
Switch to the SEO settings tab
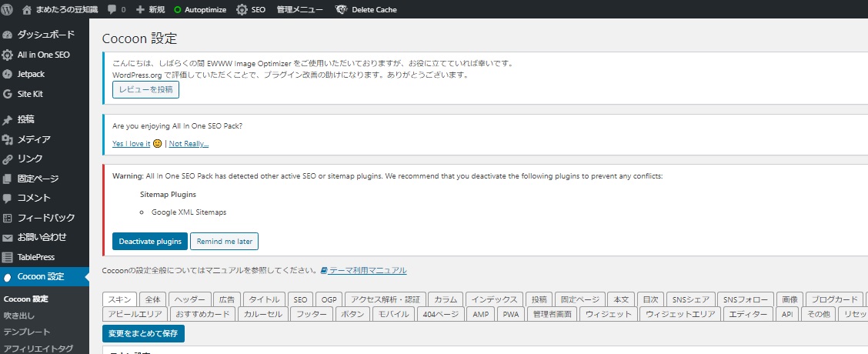tap(301, 299)
